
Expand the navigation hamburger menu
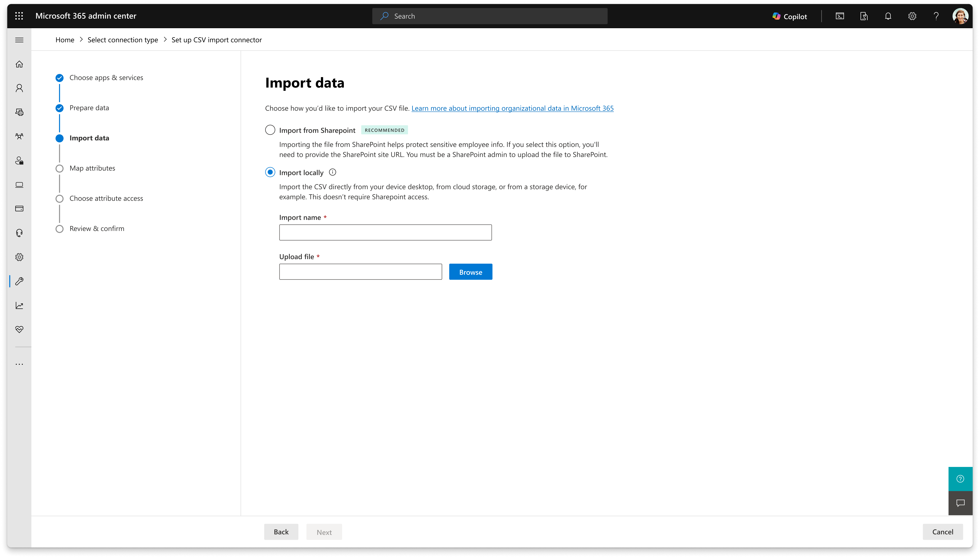tap(19, 40)
